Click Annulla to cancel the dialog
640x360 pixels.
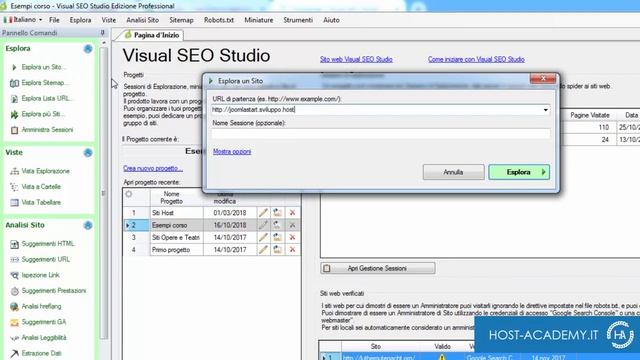pos(453,172)
